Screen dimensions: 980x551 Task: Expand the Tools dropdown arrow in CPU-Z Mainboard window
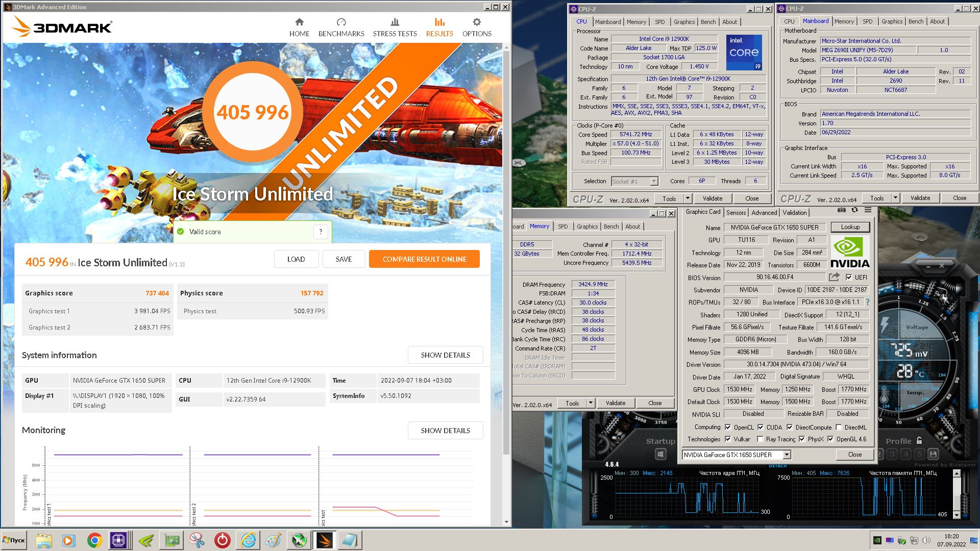[x=895, y=198]
